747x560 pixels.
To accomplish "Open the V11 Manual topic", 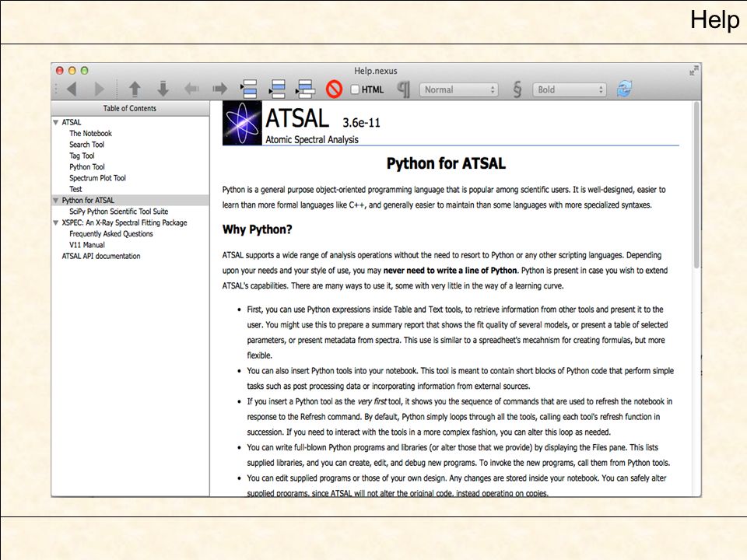I will 86,245.
